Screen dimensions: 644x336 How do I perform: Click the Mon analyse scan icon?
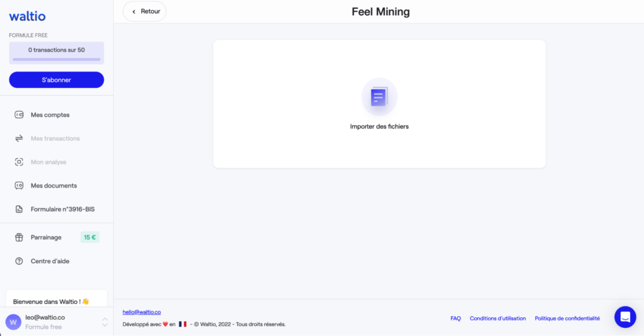pos(19,162)
